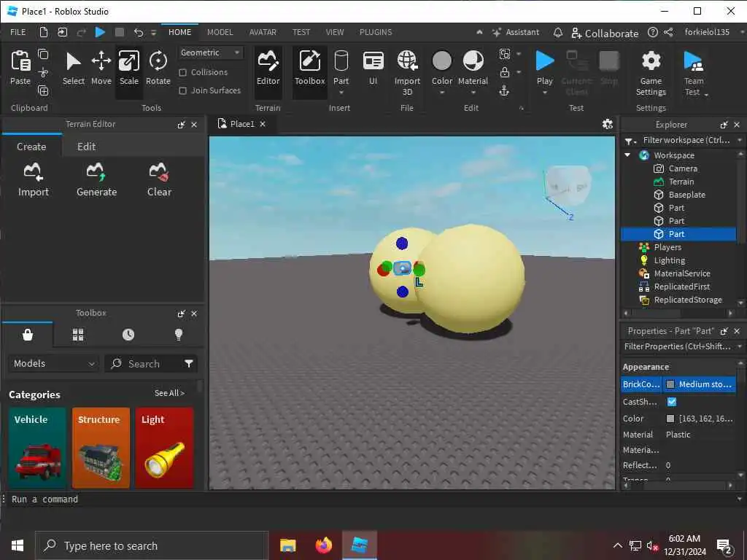
Task: Open the Vehicle category card
Action: [37, 448]
